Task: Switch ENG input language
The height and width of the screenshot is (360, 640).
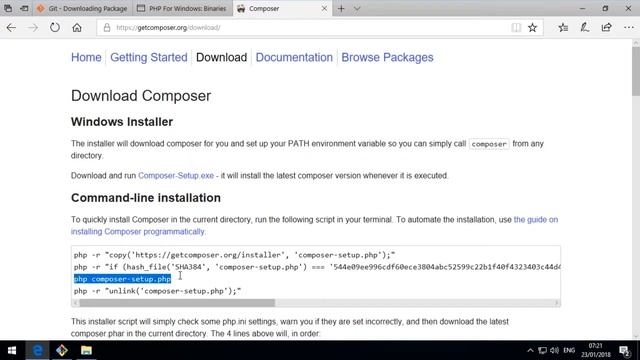Action: coord(569,350)
